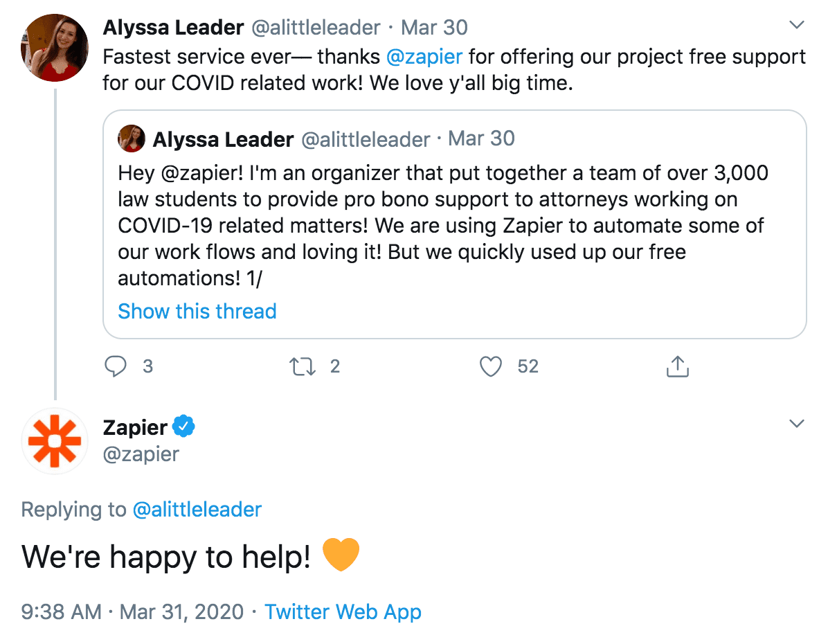
Task: Click the orange heart emoji in reply
Action: click(x=341, y=556)
